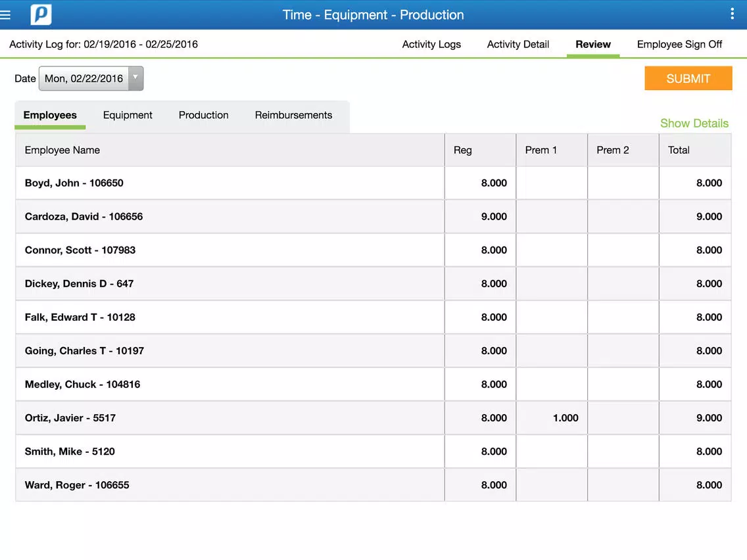This screenshot has height=560, width=747.
Task: Select row Smith, Mike - 5120
Action: click(x=373, y=452)
